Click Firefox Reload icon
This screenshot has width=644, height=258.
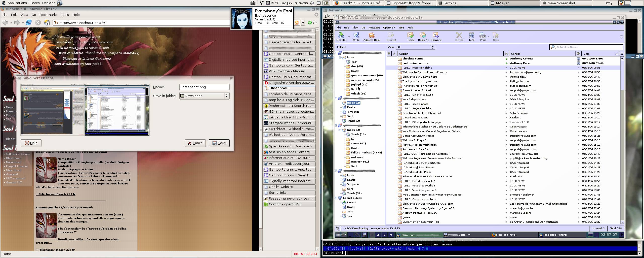tap(28, 23)
